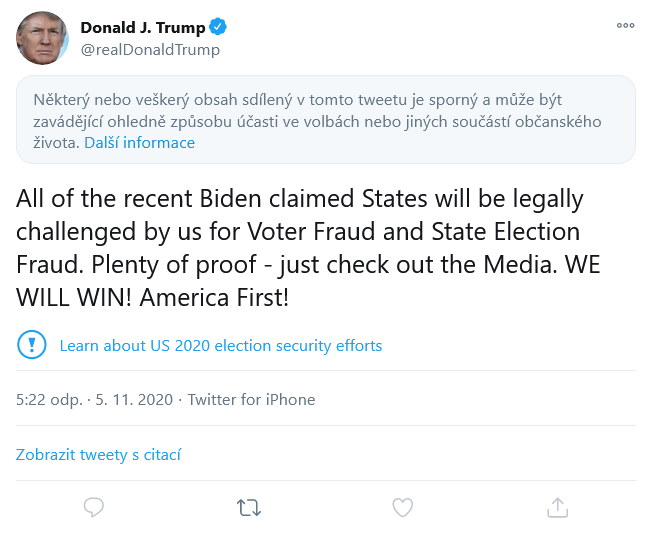Viewport: 652px width, 533px height.
Task: Reply to the tweet via speech bubble icon
Action: 94,508
